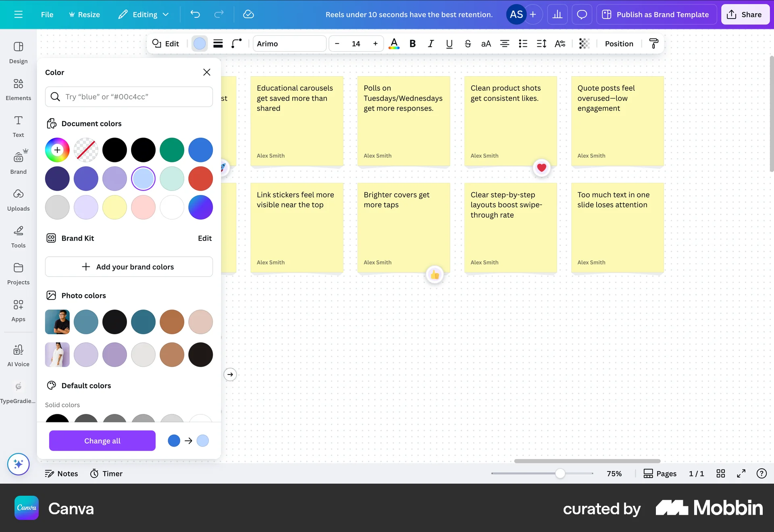Open the Elements panel in the sidebar
774x532 pixels.
coord(18,89)
